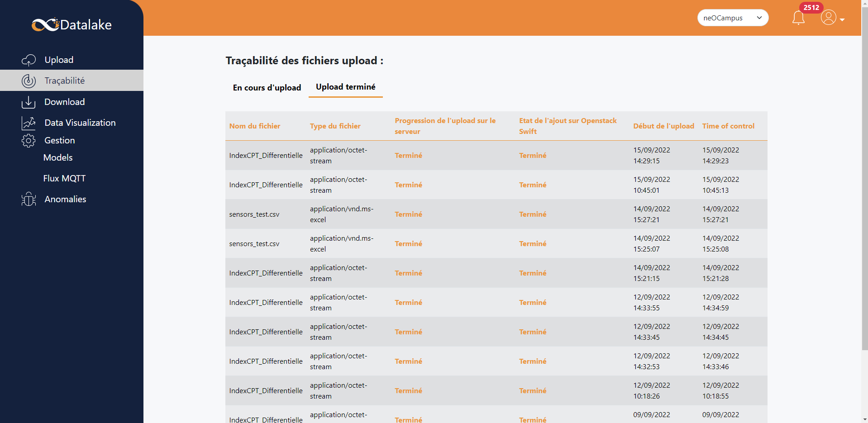Click Type du fichier column header

pos(335,126)
